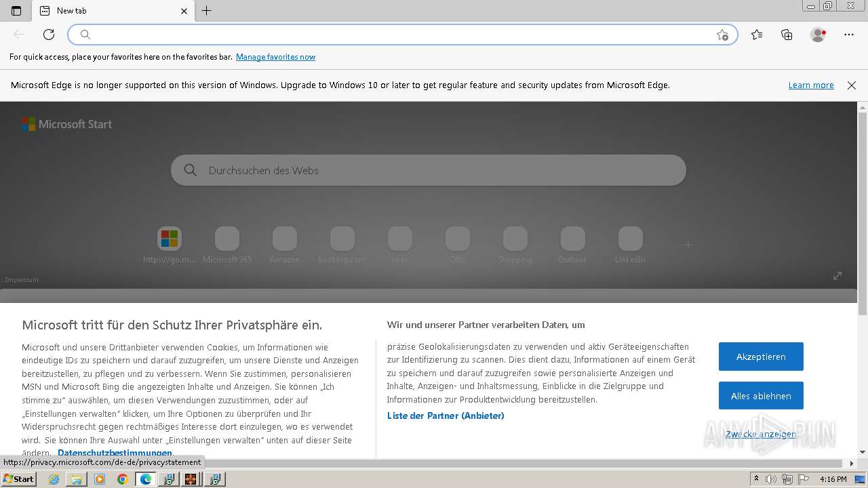Click the Action Center flag icon
The height and width of the screenshot is (488, 868).
(x=802, y=479)
